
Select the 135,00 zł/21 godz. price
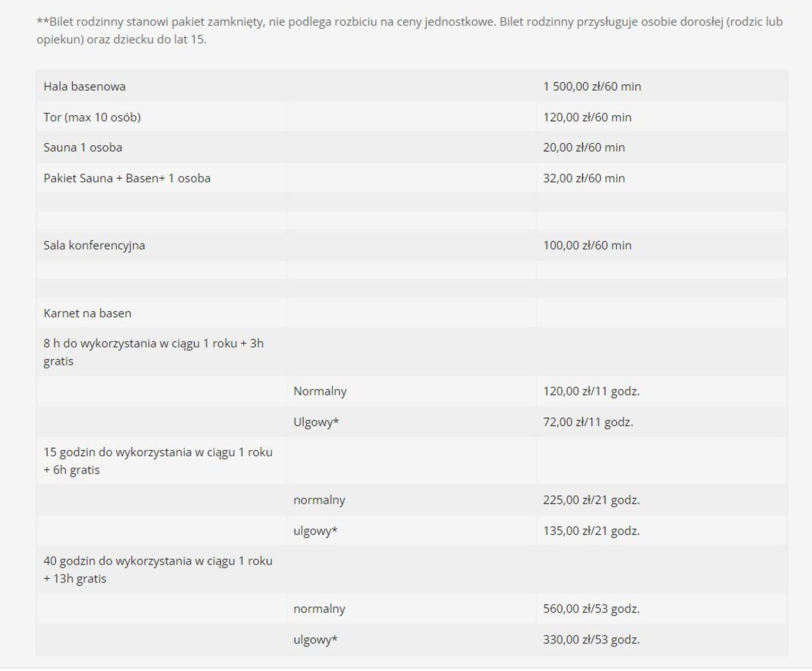pyautogui.click(x=591, y=531)
